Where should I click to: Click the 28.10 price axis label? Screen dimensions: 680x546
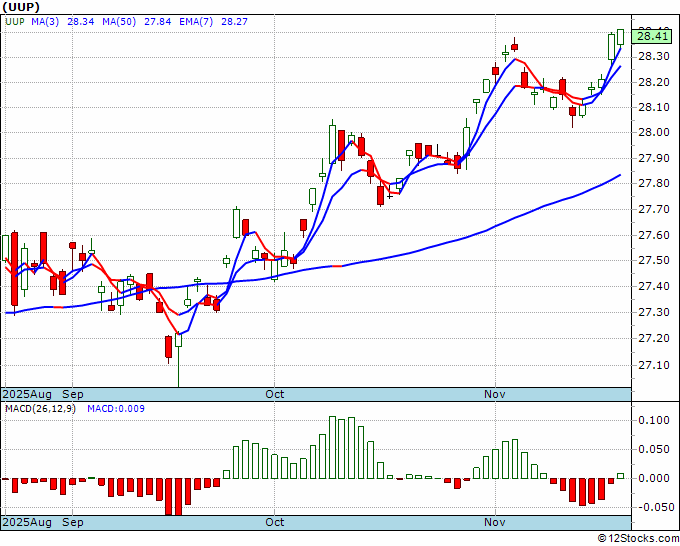coord(652,107)
